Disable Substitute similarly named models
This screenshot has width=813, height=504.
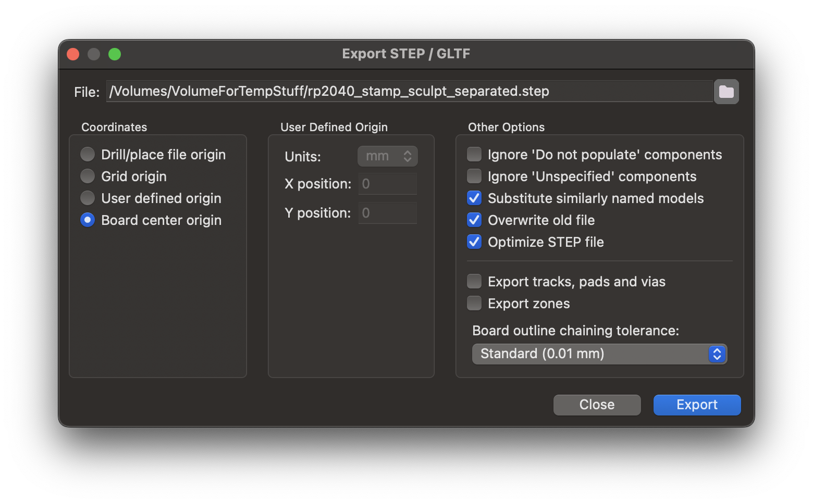tap(474, 198)
